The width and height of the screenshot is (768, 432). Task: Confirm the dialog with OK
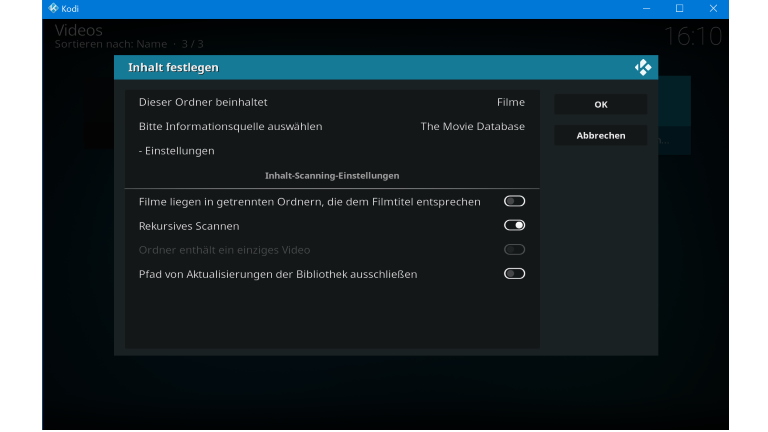600,104
